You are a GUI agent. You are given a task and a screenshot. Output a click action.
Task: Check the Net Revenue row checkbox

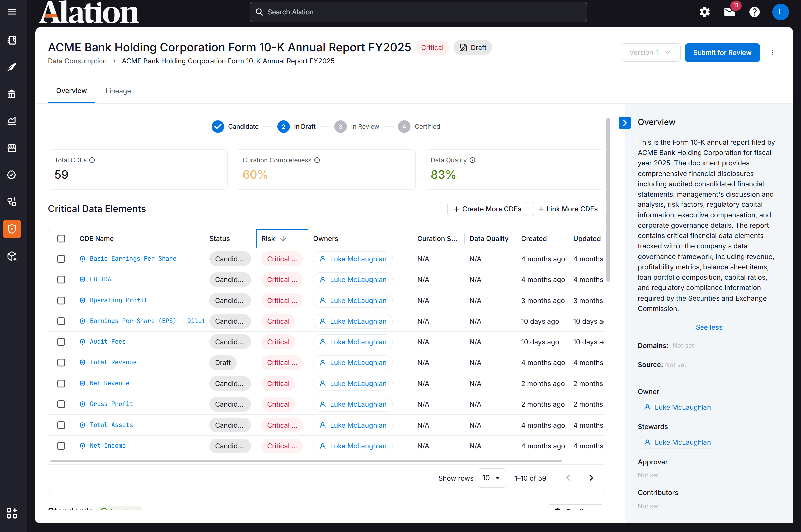(61, 384)
